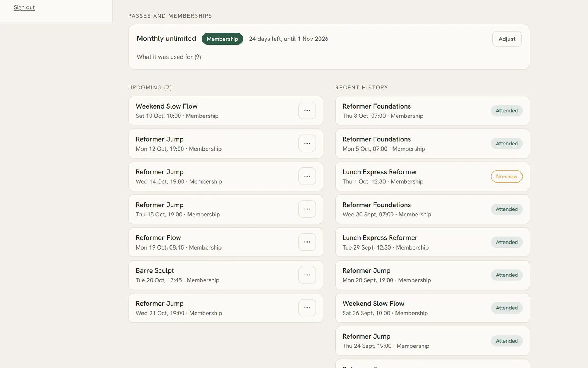The height and width of the screenshot is (368, 588).
Task: Click 'Mon 12 Oct, 19:00 · Membership' text
Action: (179, 149)
